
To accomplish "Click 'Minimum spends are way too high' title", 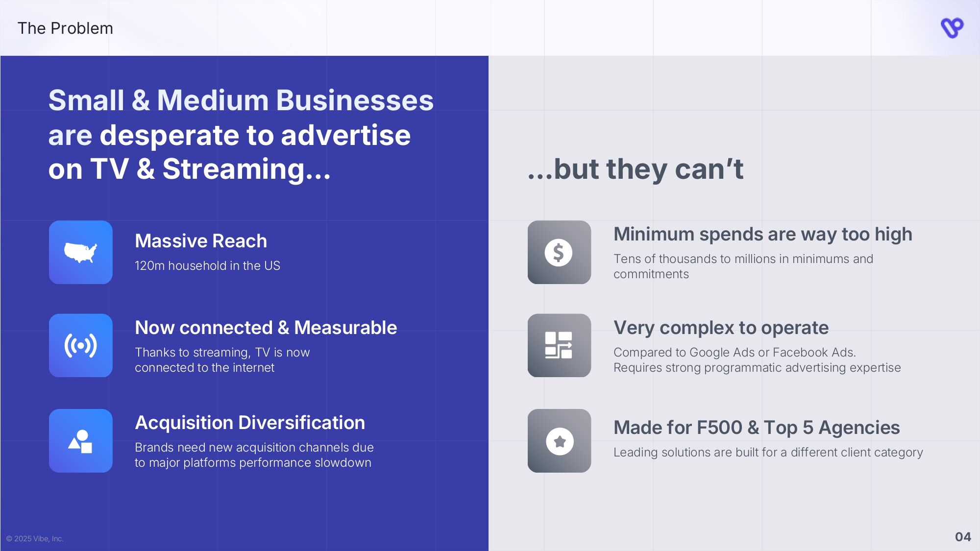I will tap(763, 235).
